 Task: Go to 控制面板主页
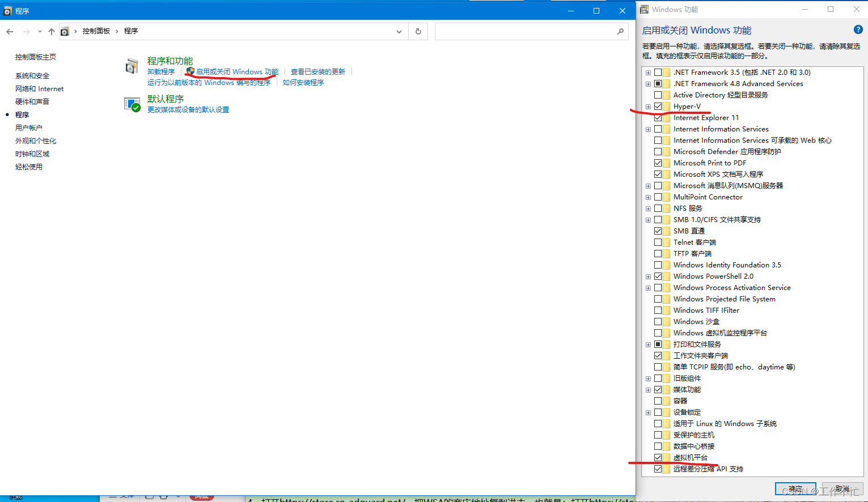tap(36, 57)
